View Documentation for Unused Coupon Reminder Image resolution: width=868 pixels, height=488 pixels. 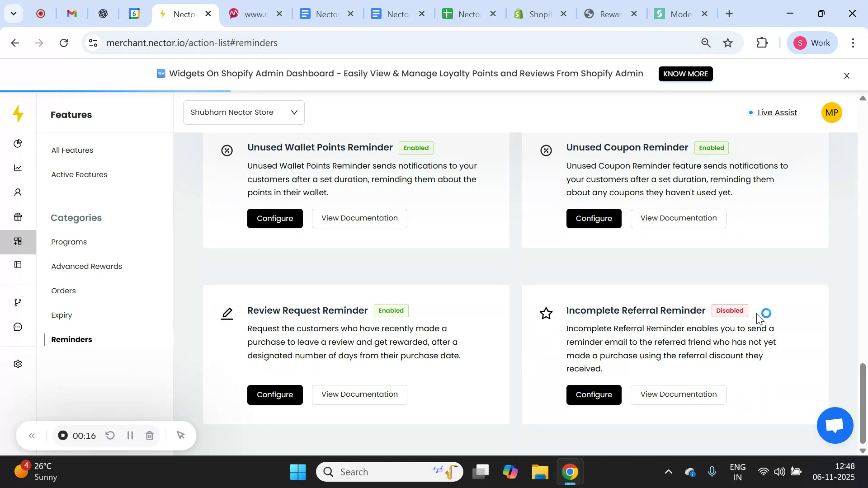[678, 218]
